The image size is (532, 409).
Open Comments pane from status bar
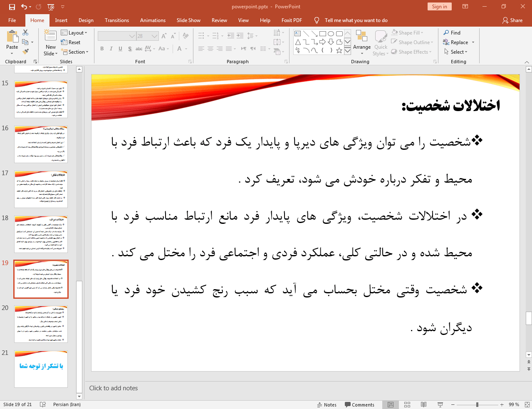pyautogui.click(x=360, y=404)
